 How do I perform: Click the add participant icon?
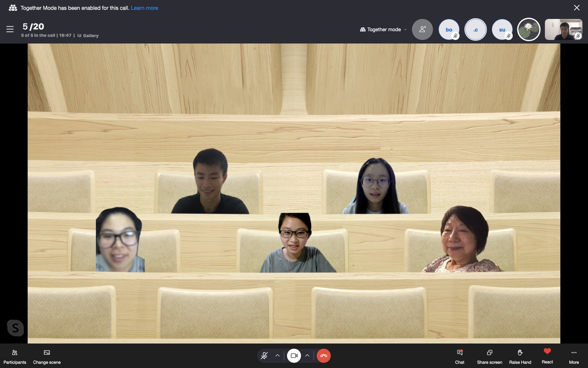(422, 29)
